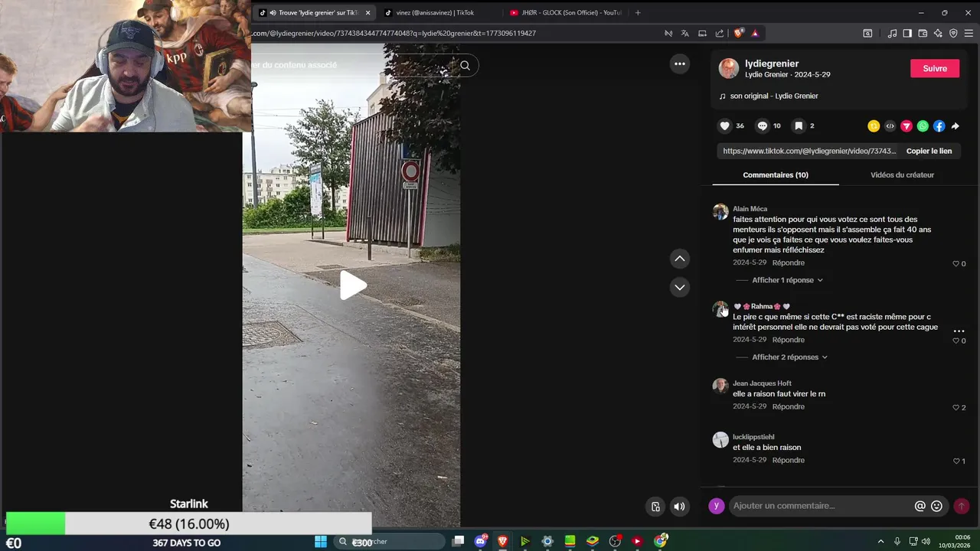
Task: Go to next video with down chevron
Action: coord(680,287)
